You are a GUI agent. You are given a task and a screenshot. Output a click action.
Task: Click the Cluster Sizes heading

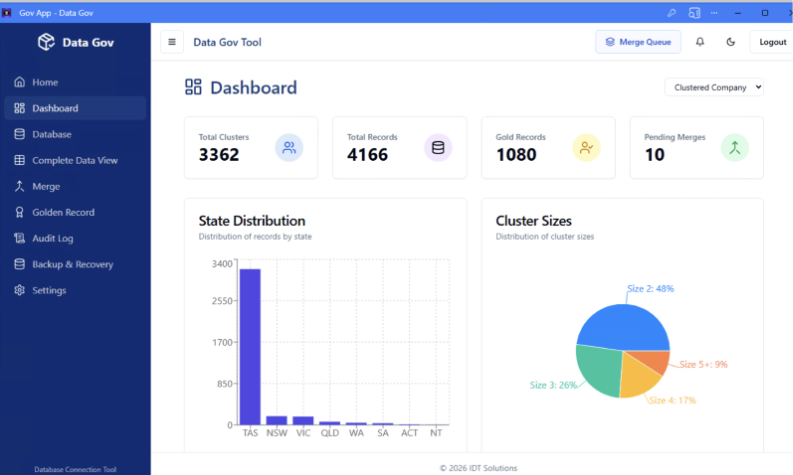coord(534,221)
